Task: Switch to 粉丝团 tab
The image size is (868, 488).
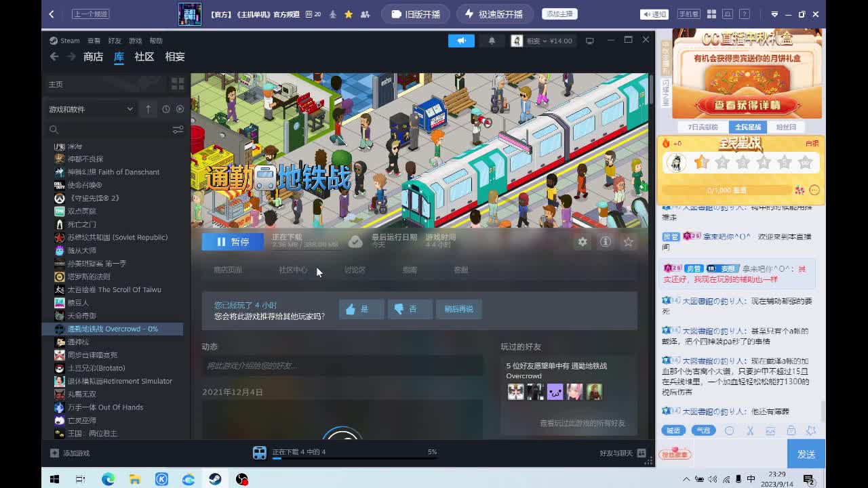Action: [x=786, y=127]
